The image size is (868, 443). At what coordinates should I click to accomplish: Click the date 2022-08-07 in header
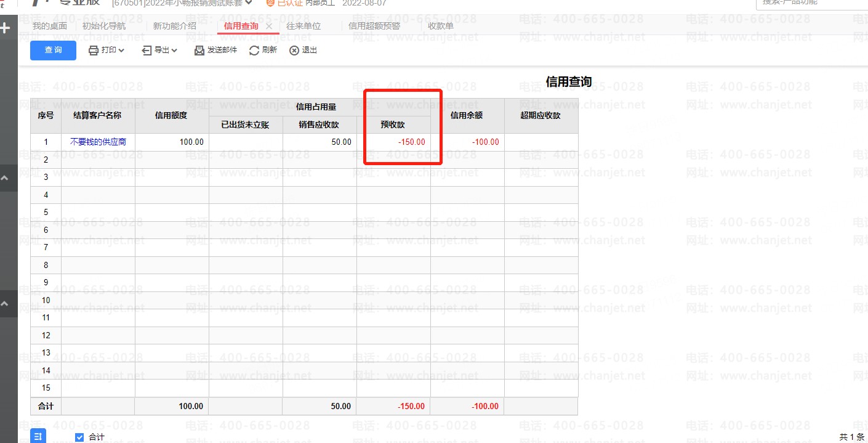click(x=364, y=3)
